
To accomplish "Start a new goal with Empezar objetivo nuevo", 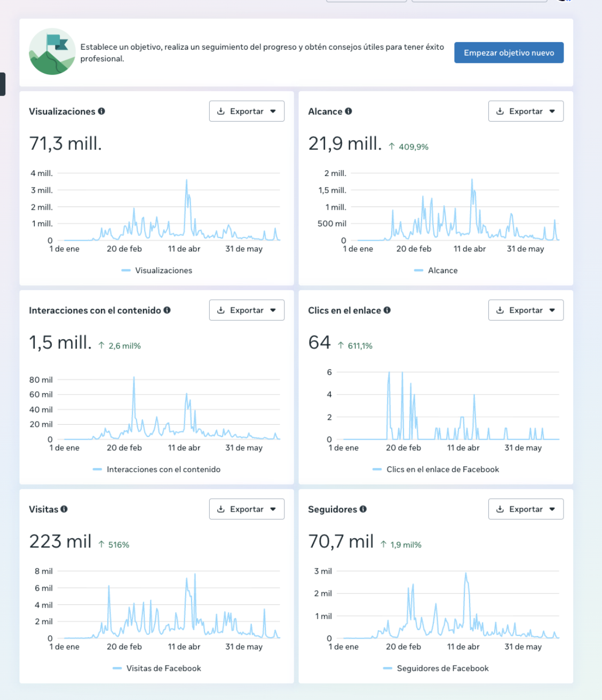I will click(509, 53).
